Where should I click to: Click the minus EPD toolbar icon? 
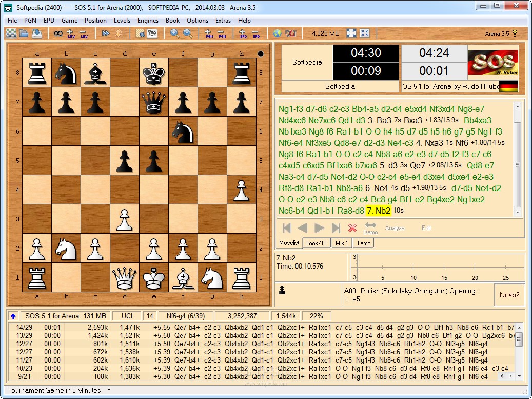[256, 33]
